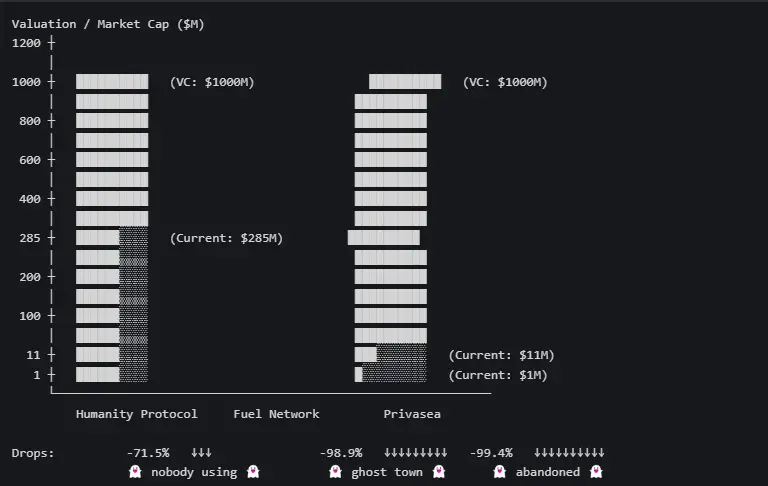Click the "Drops:" row label
This screenshot has width=768, height=486.
pos(33,453)
